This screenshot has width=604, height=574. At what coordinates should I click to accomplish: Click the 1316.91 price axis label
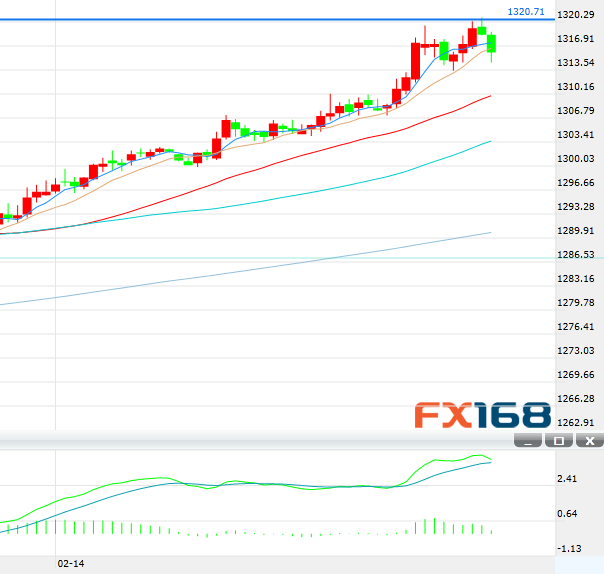(x=577, y=39)
